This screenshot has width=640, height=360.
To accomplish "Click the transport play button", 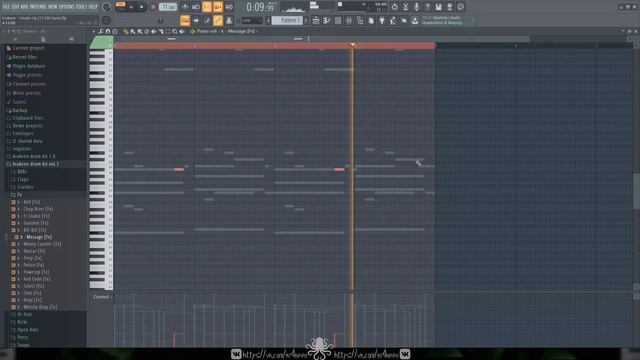I will tap(131, 7).
